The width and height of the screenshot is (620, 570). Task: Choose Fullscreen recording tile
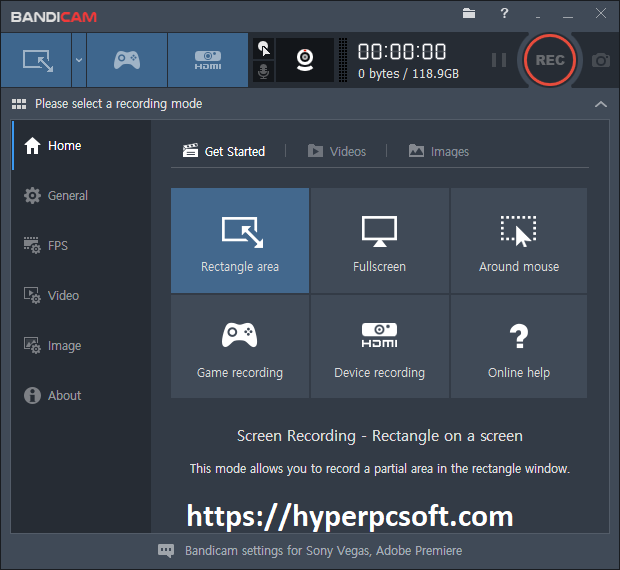point(380,240)
